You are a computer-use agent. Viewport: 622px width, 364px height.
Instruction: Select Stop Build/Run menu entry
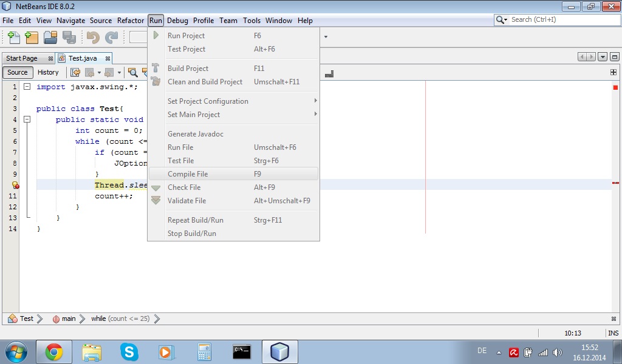tap(233, 234)
